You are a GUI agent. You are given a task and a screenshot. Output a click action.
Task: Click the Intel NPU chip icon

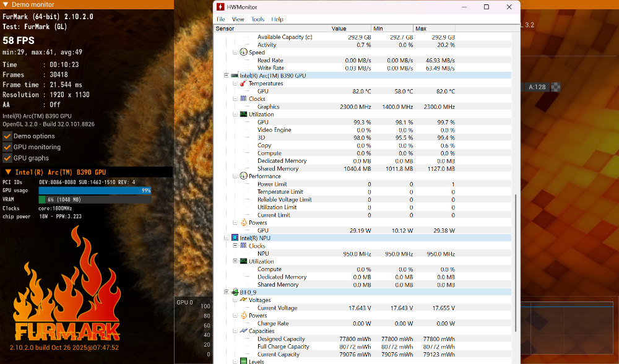click(235, 238)
